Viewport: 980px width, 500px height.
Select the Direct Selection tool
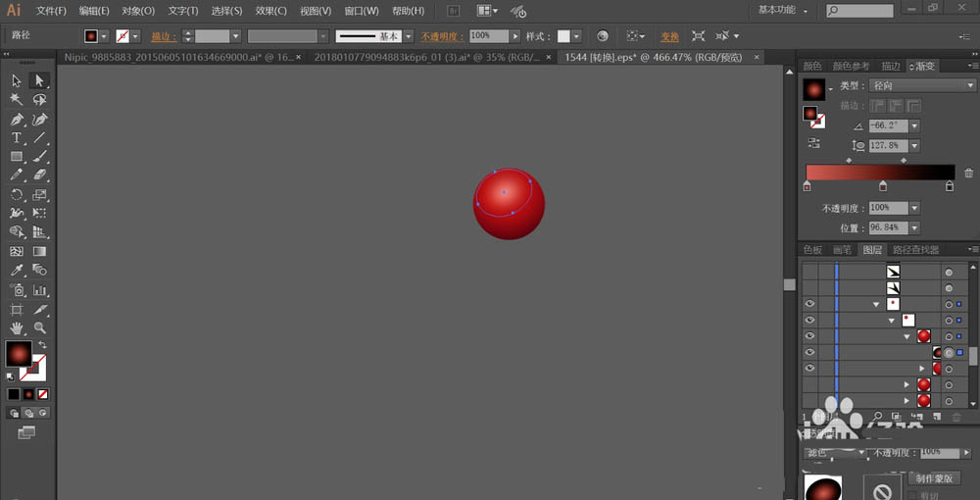(x=39, y=80)
